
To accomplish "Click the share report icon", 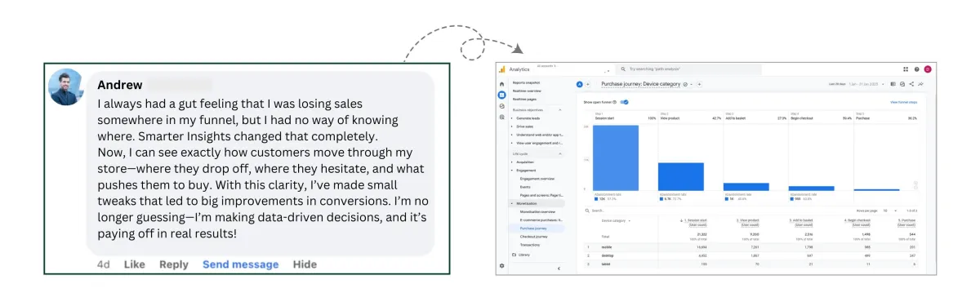I will click(911, 84).
